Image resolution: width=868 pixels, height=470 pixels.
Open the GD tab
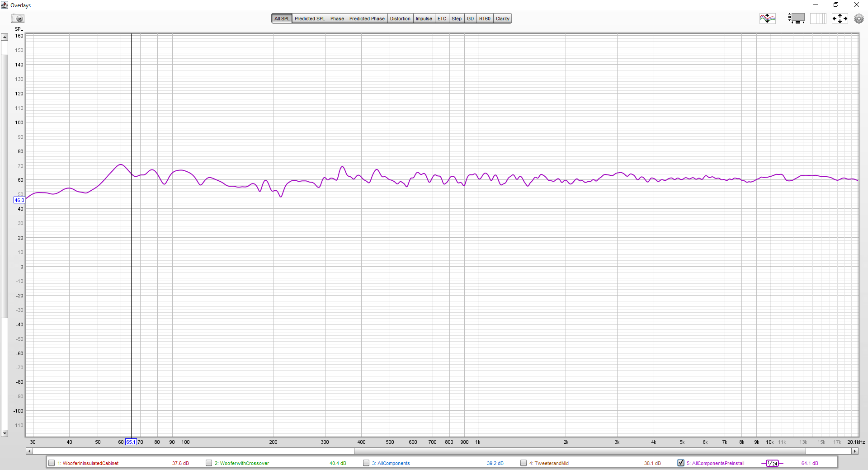coord(470,19)
